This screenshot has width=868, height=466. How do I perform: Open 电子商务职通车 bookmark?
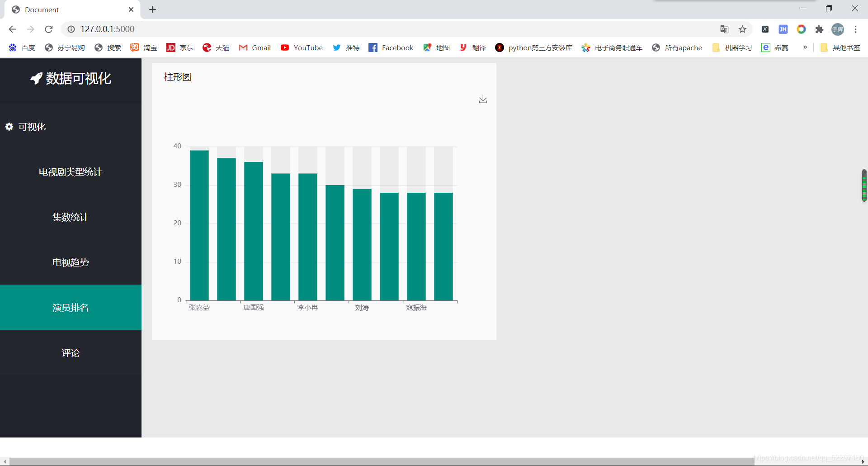pyautogui.click(x=612, y=48)
